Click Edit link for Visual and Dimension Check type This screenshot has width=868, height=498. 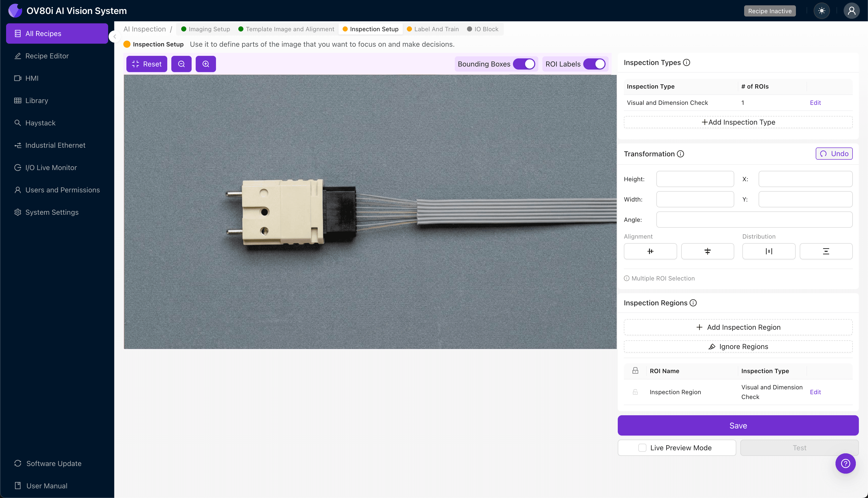point(815,103)
